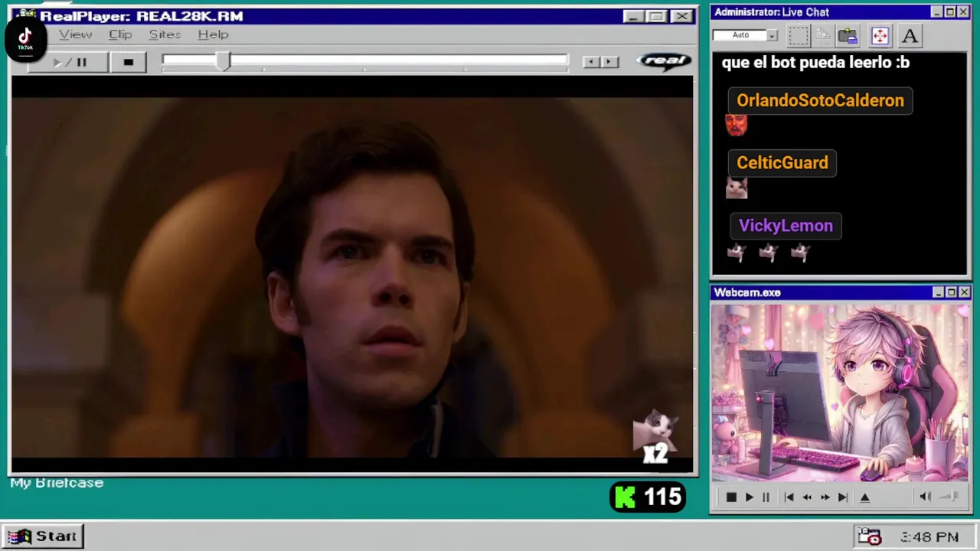Viewport: 980px width, 551px height.
Task: Click play in Webcam.exe controls
Action: pos(749,497)
